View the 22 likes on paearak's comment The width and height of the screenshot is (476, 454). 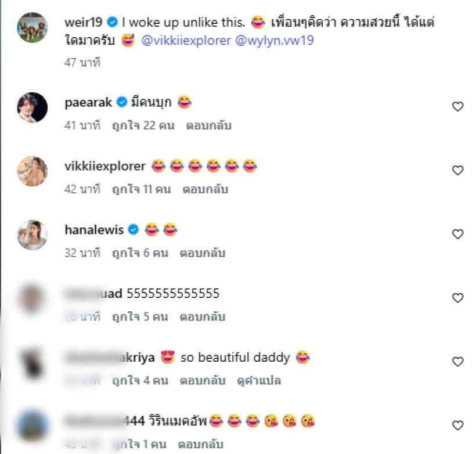click(143, 125)
